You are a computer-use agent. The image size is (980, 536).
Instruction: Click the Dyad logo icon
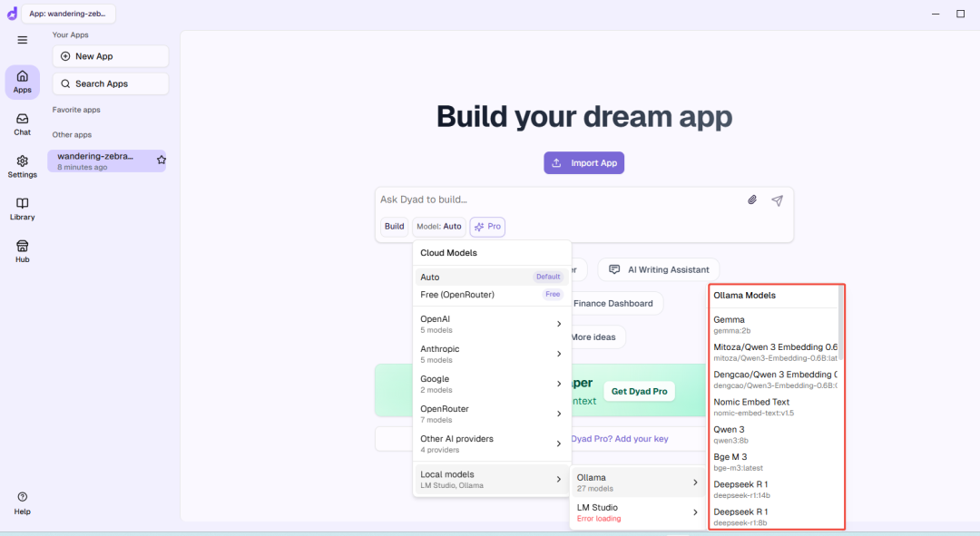(12, 13)
